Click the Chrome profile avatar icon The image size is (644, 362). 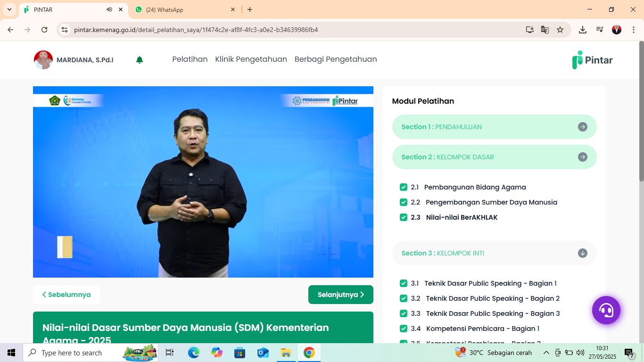tap(616, 29)
